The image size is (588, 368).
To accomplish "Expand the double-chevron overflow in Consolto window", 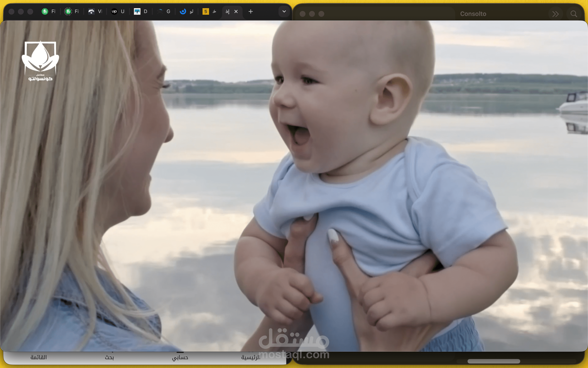I will [x=556, y=14].
